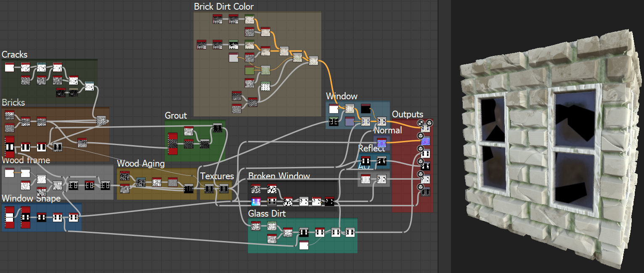
Task: Select the white uniform node below Glass Dirt chain
Action: click(304, 245)
